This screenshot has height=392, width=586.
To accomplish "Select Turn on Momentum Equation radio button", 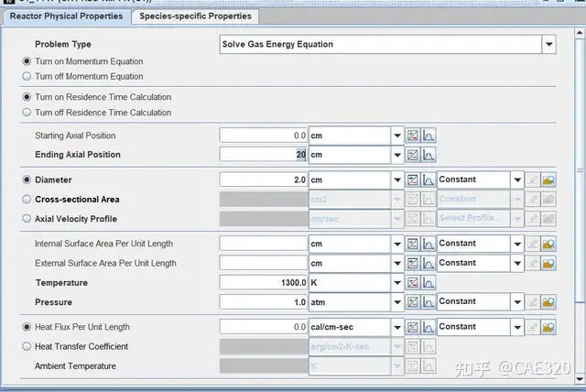I will [27, 61].
